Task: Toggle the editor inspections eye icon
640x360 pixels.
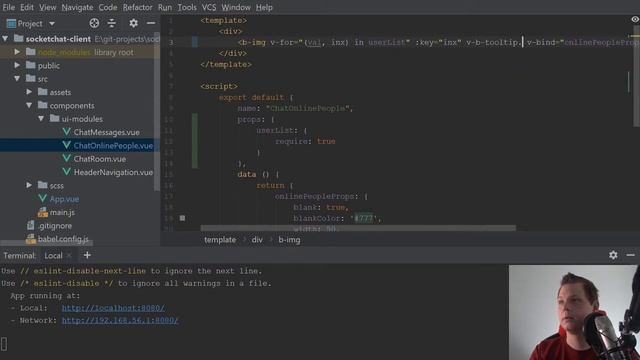Action: [x=635, y=19]
